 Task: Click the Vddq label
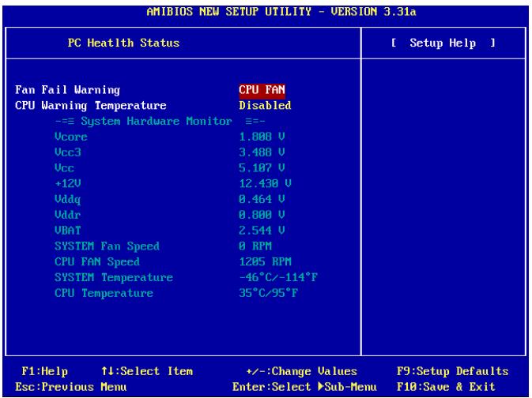coord(67,199)
